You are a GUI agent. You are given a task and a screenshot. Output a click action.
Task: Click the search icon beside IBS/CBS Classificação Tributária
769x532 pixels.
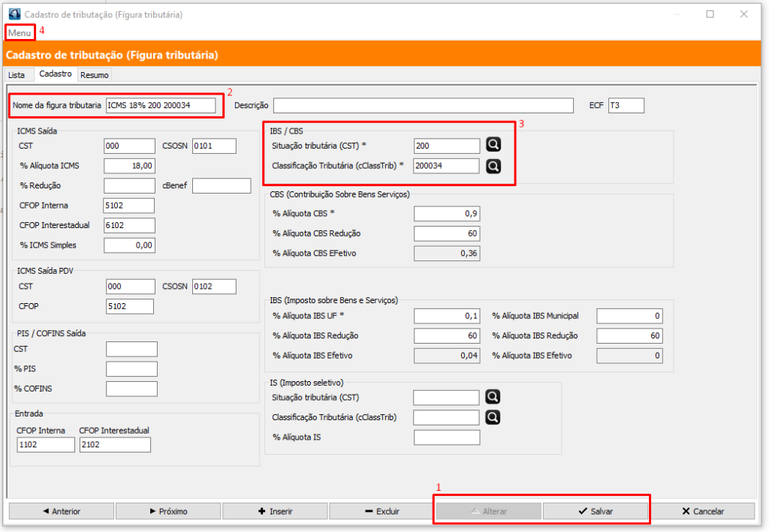coord(493,166)
